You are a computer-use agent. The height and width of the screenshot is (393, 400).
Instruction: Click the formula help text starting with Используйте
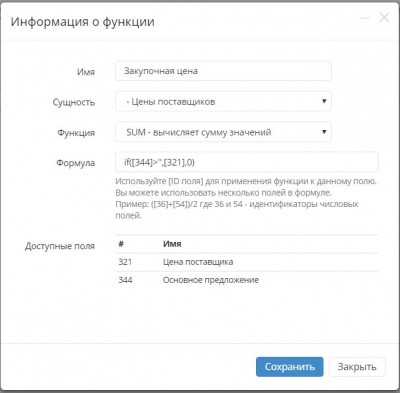point(246,198)
